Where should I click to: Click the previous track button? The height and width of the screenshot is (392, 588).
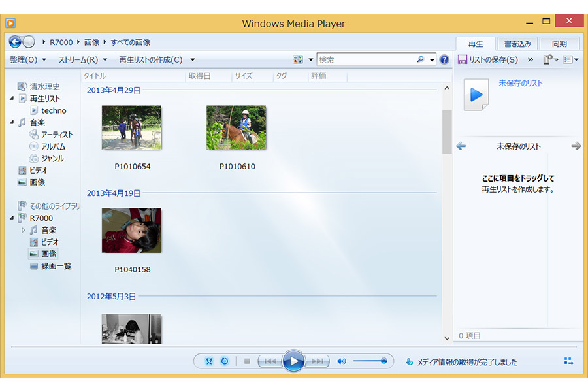270,361
